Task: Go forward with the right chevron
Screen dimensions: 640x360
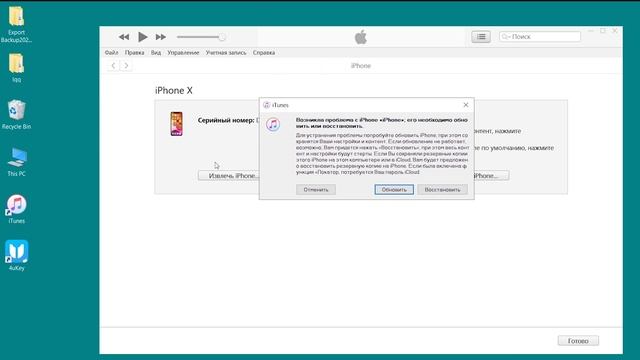Action: (126, 66)
